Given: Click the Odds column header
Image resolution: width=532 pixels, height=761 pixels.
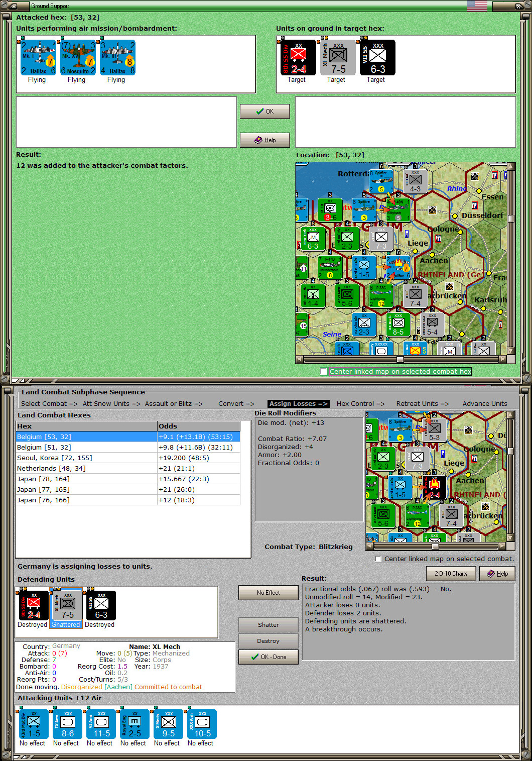Looking at the screenshot, I should tap(199, 426).
